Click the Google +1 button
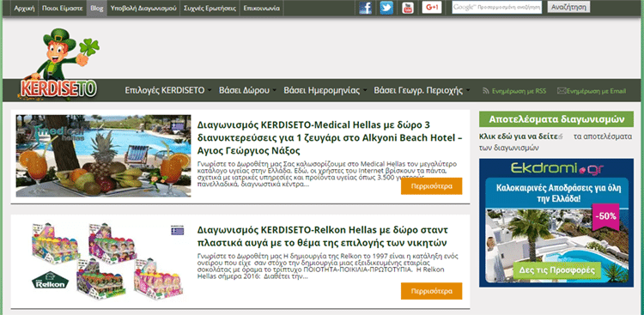 [x=432, y=8]
